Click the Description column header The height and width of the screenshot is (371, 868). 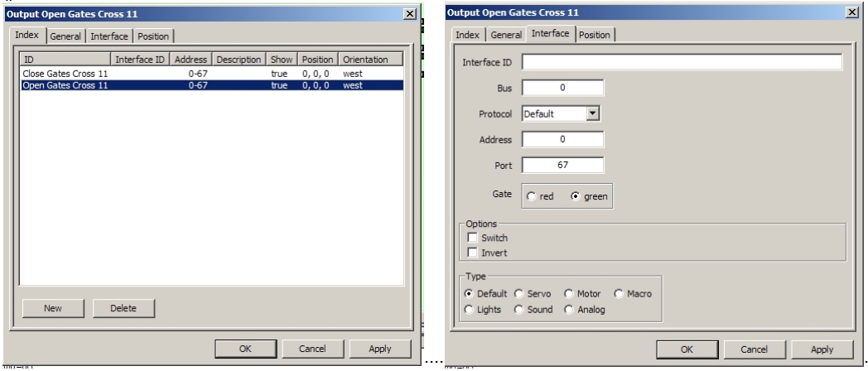239,60
